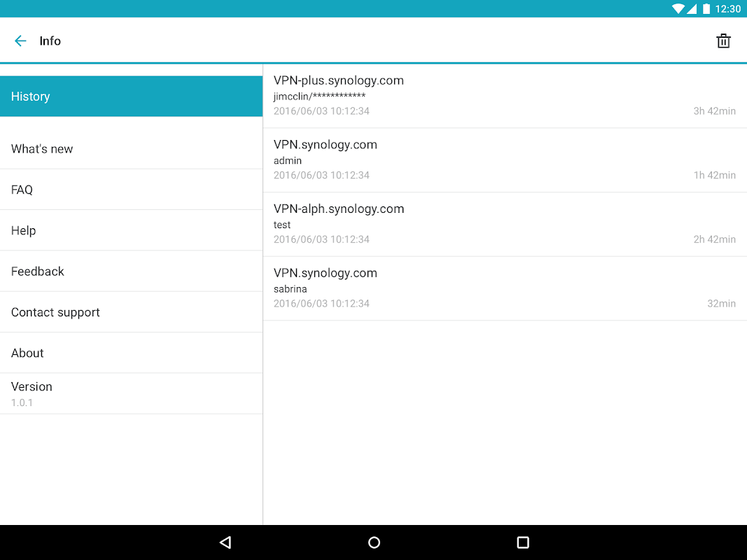Select the VPN-alph.synology.com test entry
The image size is (747, 560).
click(505, 224)
